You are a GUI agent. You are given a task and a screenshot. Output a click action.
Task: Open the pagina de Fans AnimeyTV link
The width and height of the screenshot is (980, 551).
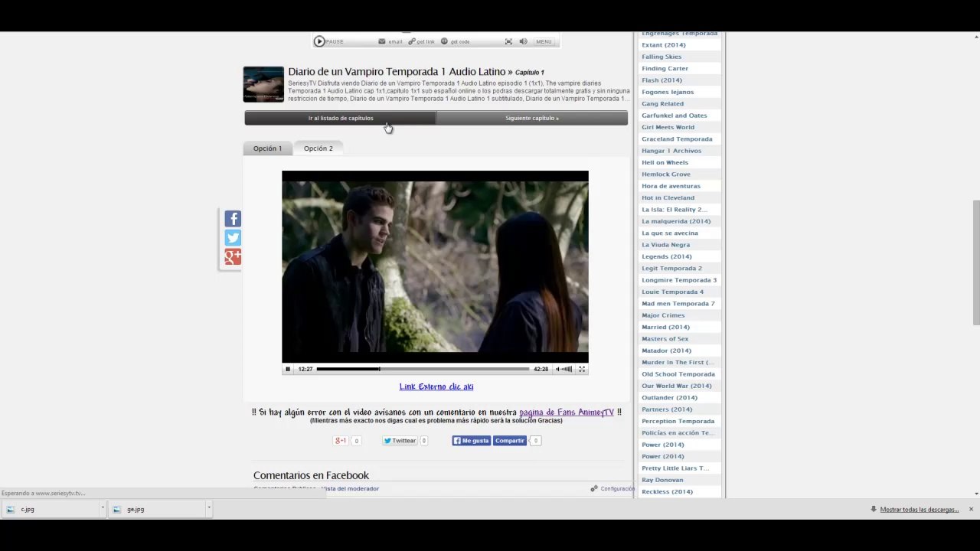(567, 412)
